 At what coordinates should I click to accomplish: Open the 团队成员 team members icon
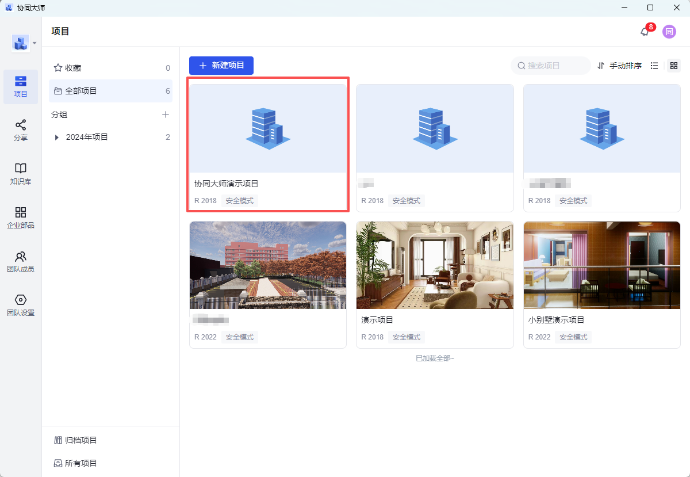[x=20, y=261]
